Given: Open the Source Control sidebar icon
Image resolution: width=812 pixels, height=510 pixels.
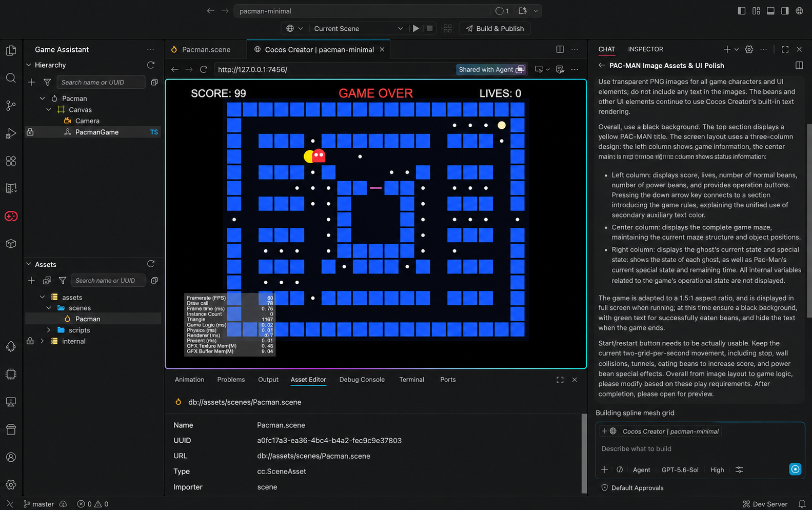Looking at the screenshot, I should pos(11,106).
